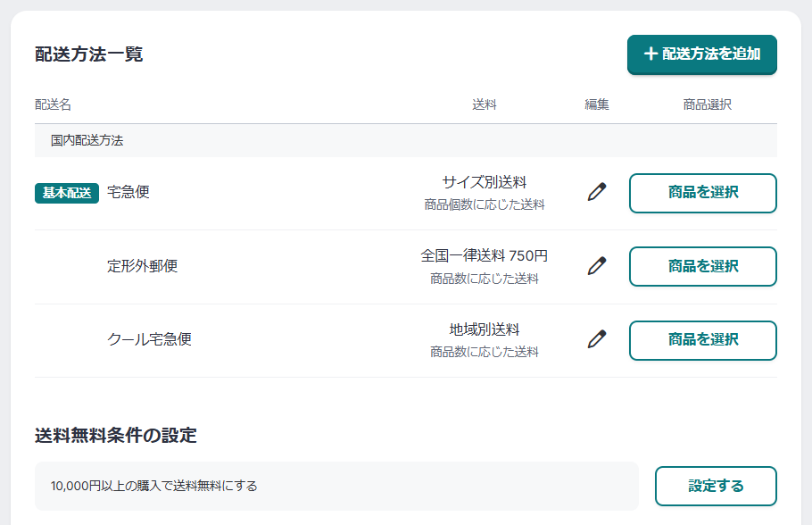Click the 送料無料条件の設定 heading

click(x=116, y=435)
